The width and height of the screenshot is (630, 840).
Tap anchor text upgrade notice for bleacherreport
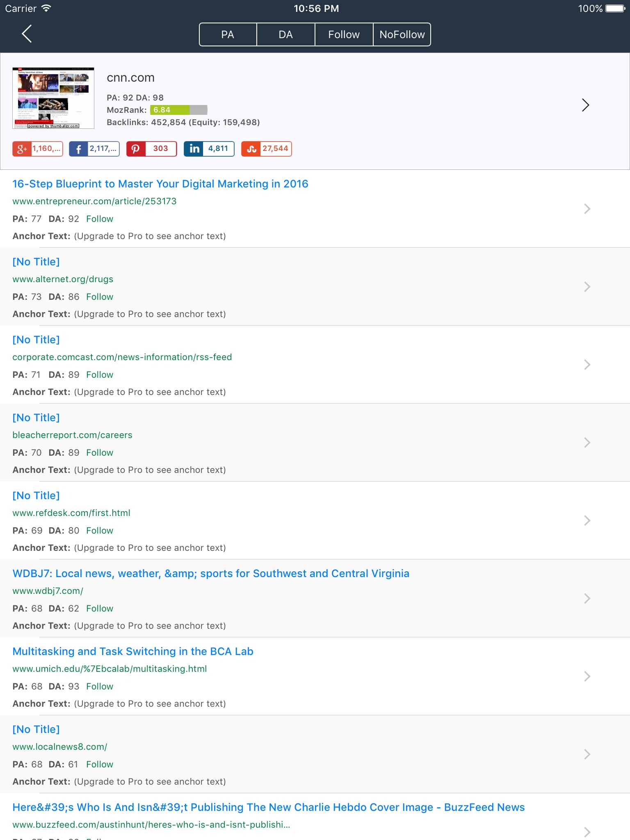[x=150, y=470]
